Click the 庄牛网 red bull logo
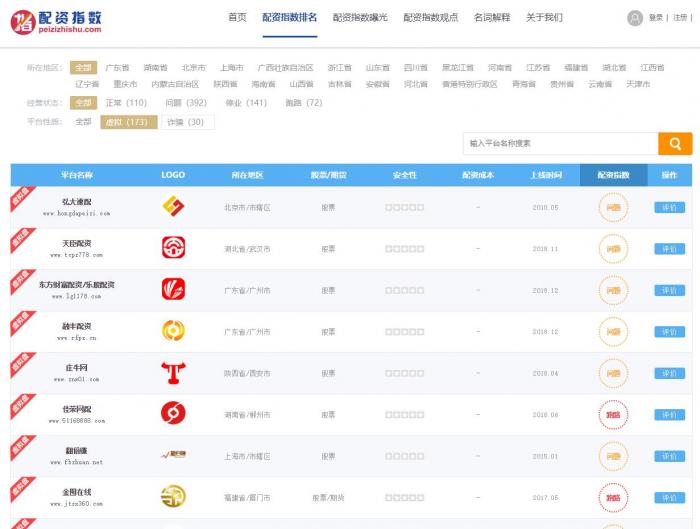The width and height of the screenshot is (700, 529). (173, 373)
